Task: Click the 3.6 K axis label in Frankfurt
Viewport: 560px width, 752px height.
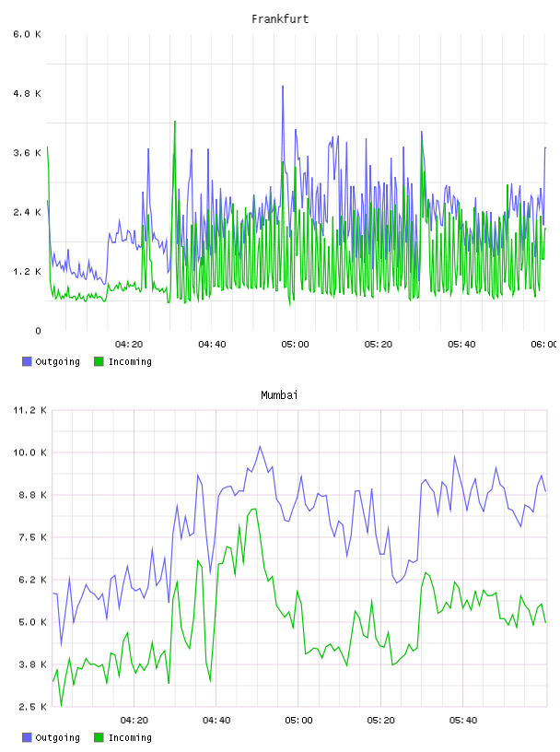Action: [x=28, y=153]
